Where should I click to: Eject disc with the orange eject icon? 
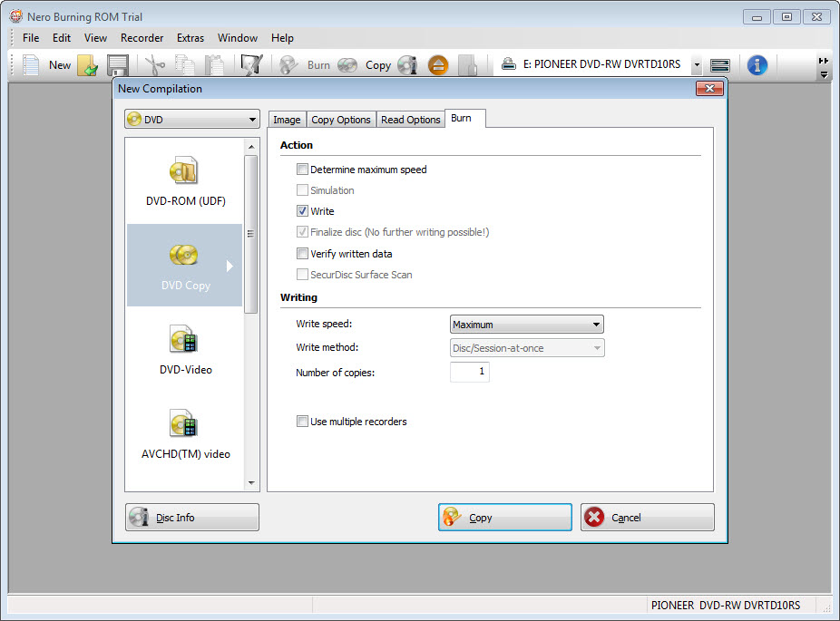(x=437, y=65)
